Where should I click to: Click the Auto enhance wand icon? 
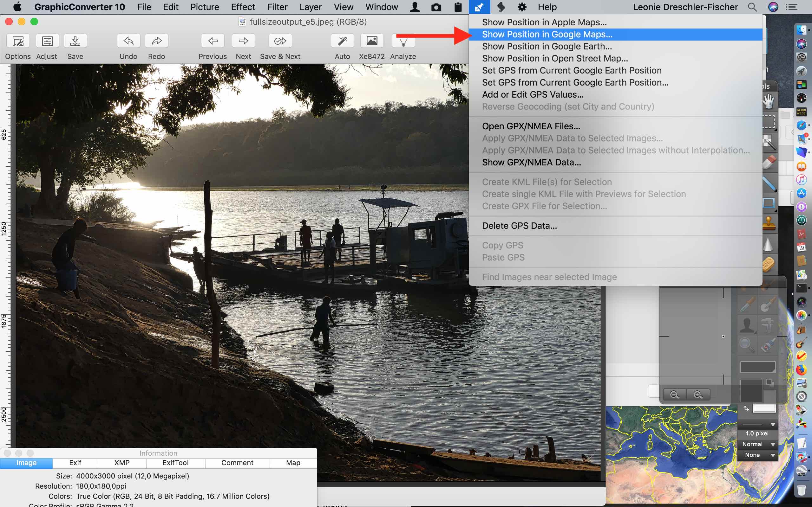[342, 41]
